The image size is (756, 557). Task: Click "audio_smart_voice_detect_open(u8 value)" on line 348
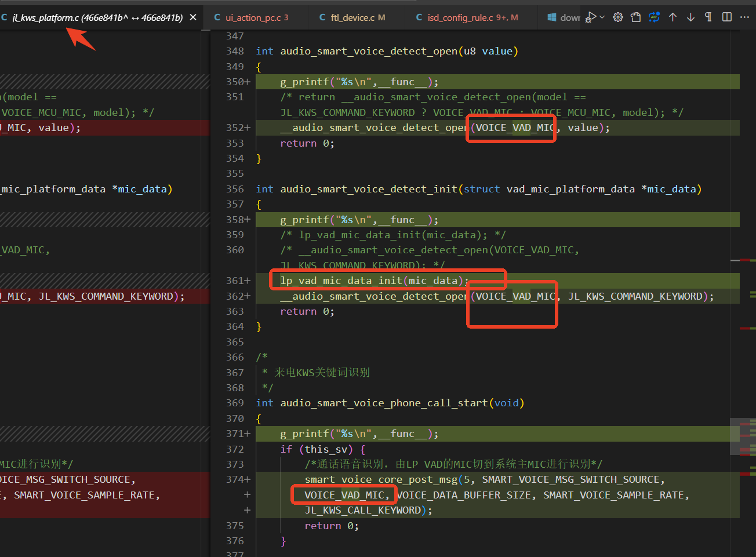[x=399, y=51]
